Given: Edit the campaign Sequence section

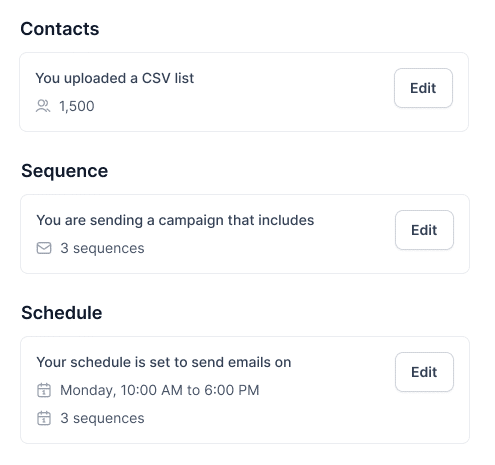Looking at the screenshot, I should click(424, 230).
